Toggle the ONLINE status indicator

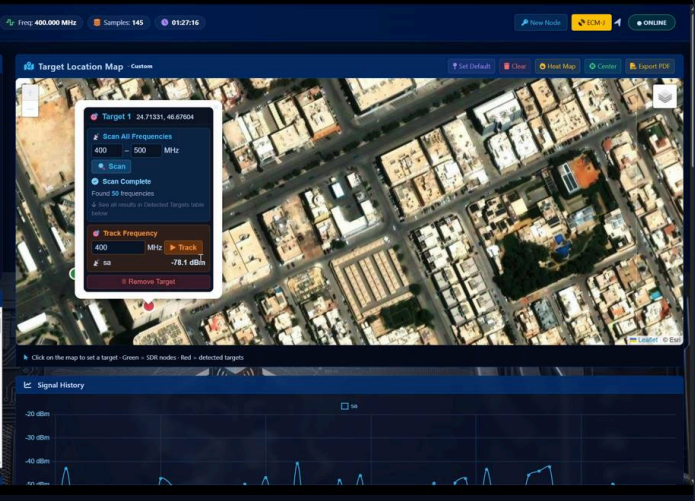tap(651, 22)
